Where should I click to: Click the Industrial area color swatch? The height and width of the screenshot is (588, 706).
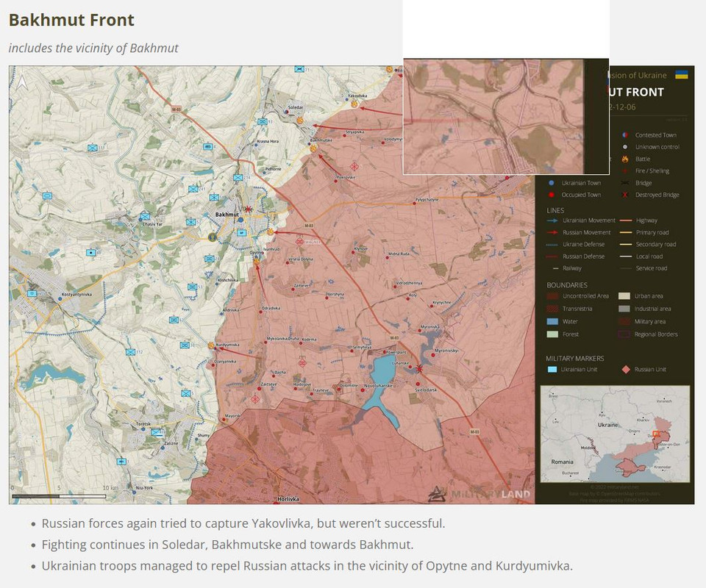(x=624, y=309)
